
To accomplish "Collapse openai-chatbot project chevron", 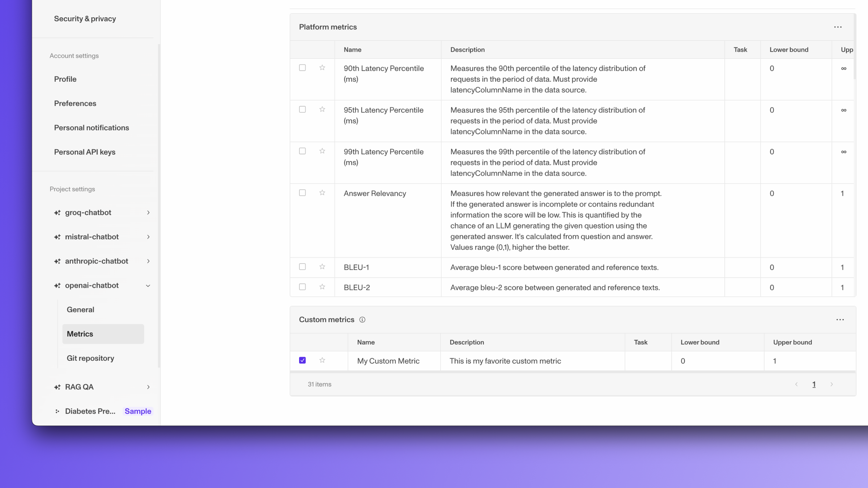I will coord(148,286).
